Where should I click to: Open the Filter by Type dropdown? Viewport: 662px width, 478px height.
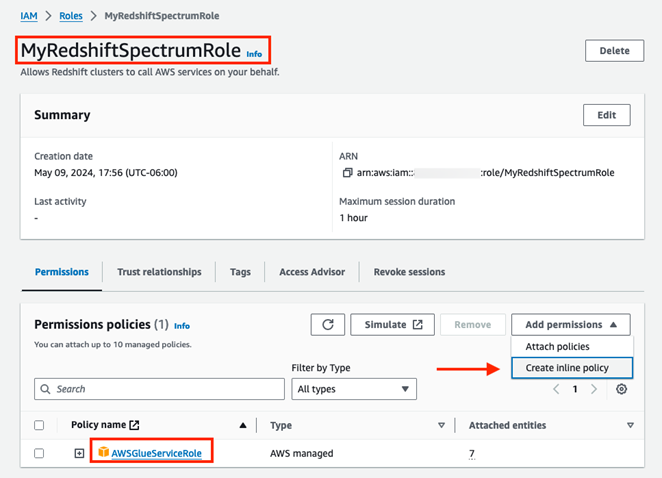354,389
